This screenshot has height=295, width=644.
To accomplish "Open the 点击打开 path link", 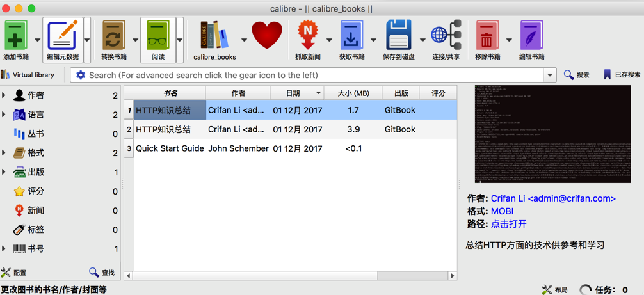I will (508, 224).
